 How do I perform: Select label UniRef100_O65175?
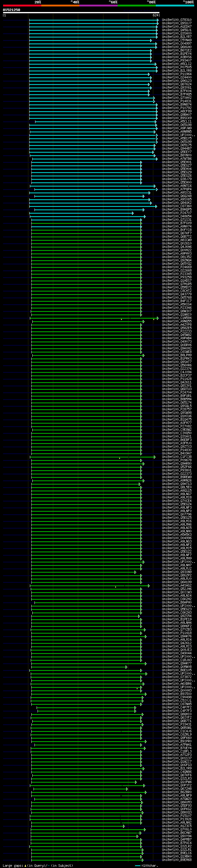(x=177, y=145)
